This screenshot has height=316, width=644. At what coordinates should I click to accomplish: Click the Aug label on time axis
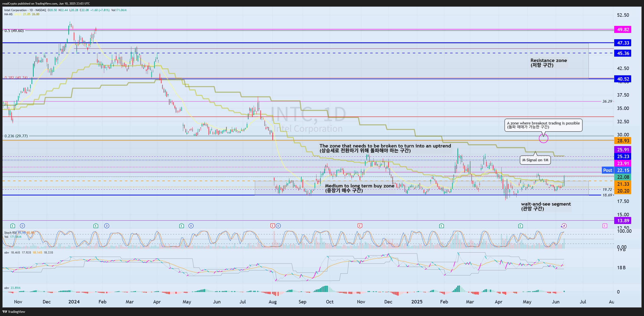(273, 301)
